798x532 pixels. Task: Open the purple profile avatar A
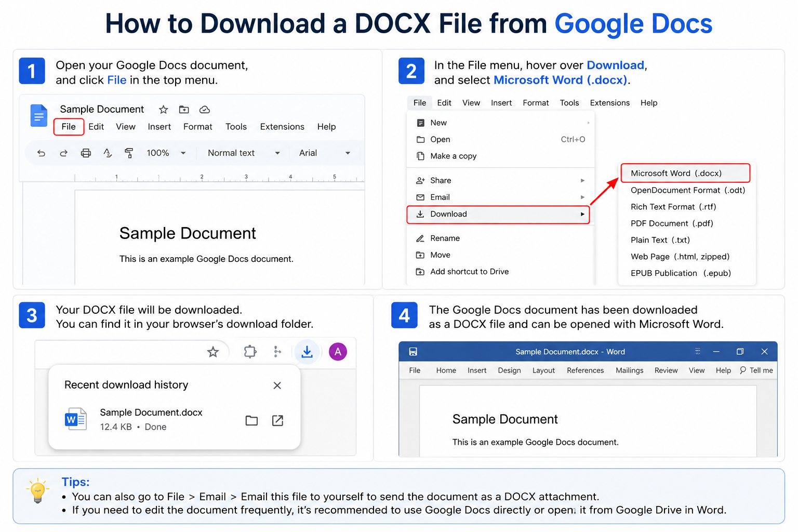pyautogui.click(x=338, y=352)
